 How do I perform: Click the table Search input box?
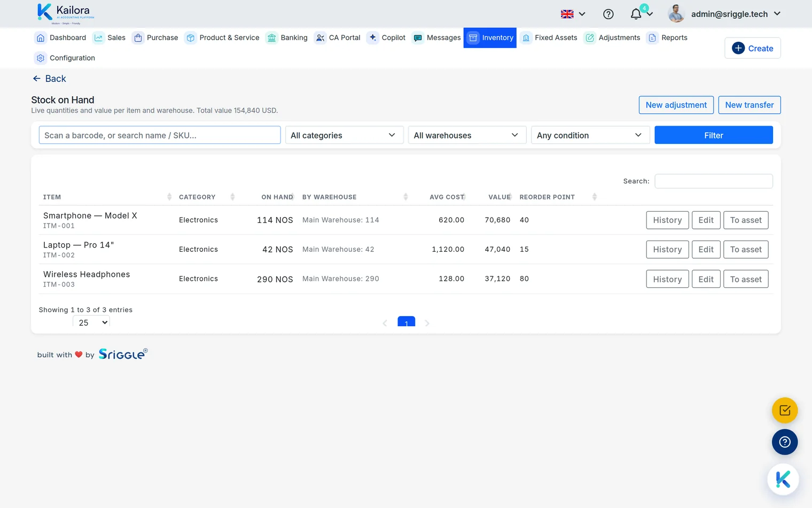[714, 181]
